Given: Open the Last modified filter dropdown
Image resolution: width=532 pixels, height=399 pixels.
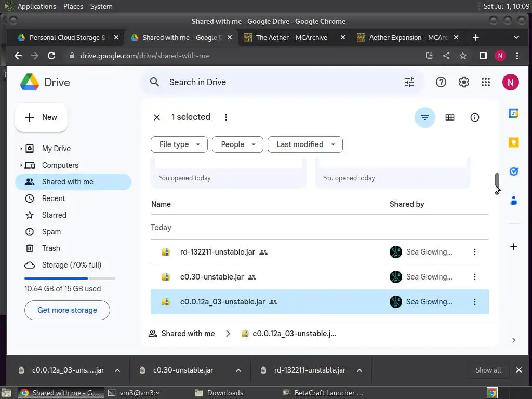Looking at the screenshot, I should [x=305, y=144].
